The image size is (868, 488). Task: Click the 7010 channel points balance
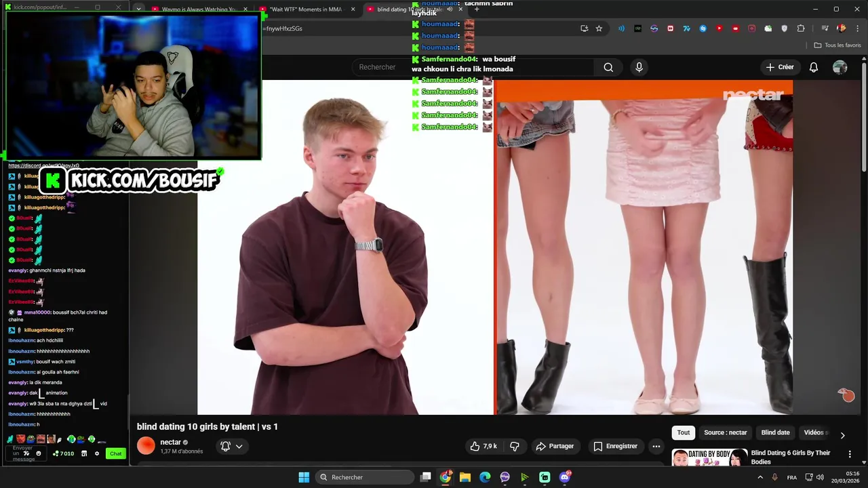pos(63,453)
